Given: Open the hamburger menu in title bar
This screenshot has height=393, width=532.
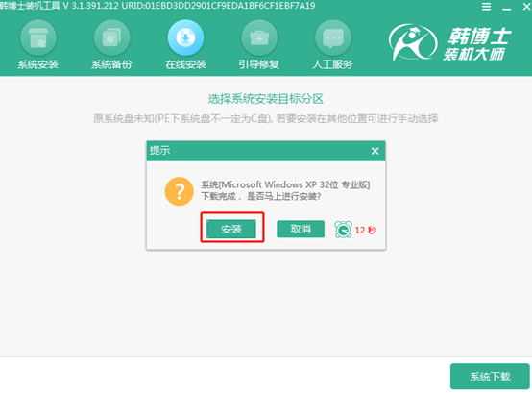Looking at the screenshot, I should click(486, 7).
